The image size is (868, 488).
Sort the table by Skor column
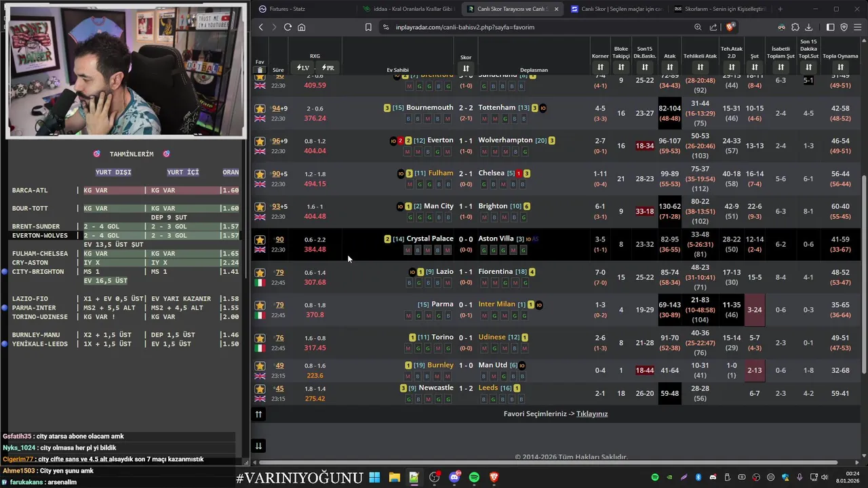point(466,68)
